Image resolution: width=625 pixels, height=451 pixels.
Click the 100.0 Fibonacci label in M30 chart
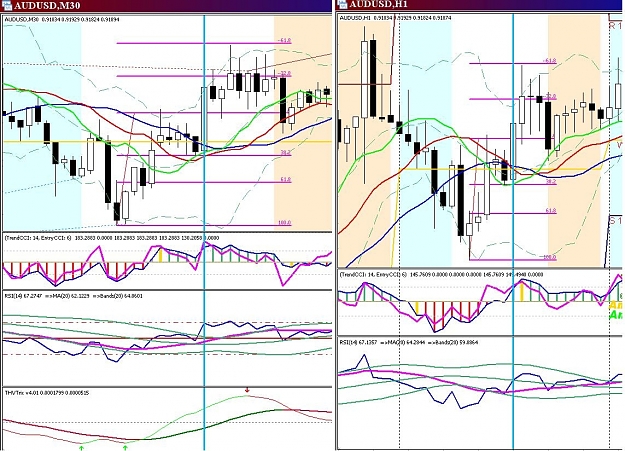pos(284,223)
